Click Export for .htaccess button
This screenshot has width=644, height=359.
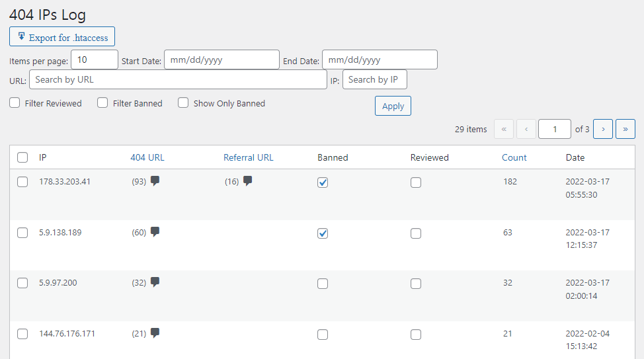(x=62, y=37)
